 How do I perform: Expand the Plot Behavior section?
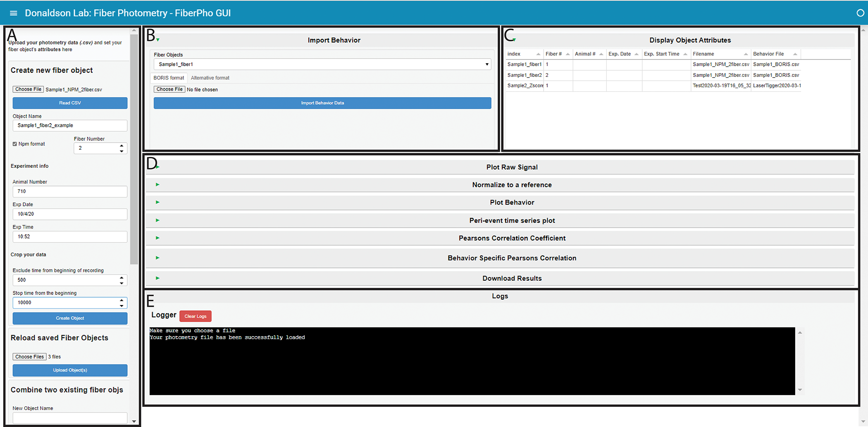[x=500, y=202]
